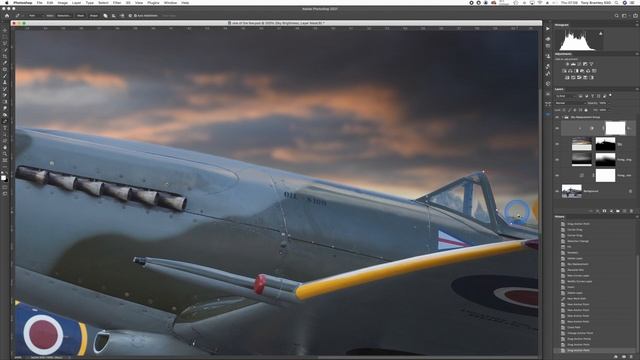Click histogram cached data warning triangle
Viewport: 640px width, 360px height.
point(601,33)
